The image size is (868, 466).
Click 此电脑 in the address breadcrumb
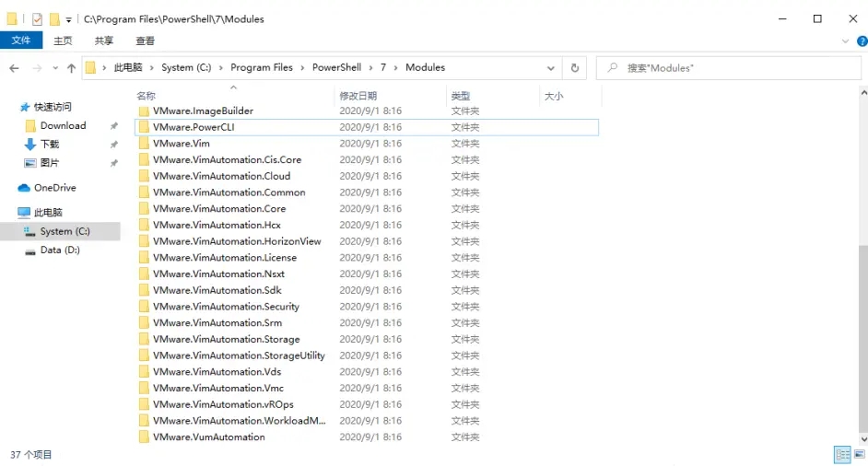[128, 67]
